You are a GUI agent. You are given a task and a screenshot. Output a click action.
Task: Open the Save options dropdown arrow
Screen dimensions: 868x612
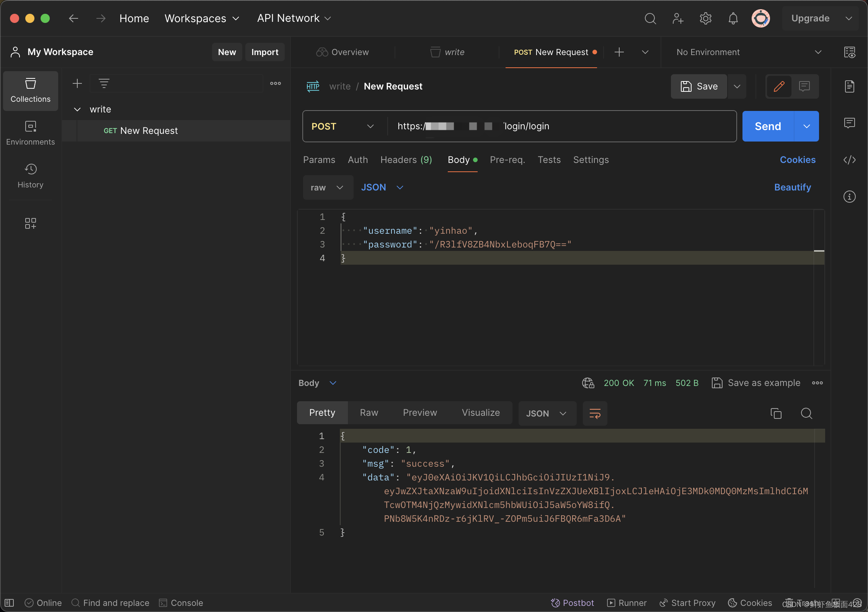737,86
